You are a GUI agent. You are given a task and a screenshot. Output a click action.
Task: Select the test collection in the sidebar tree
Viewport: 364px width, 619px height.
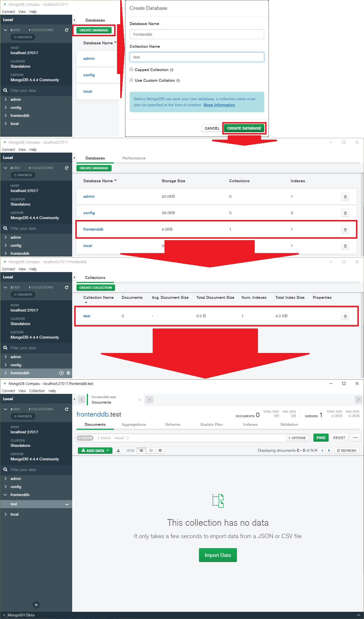[x=36, y=504]
